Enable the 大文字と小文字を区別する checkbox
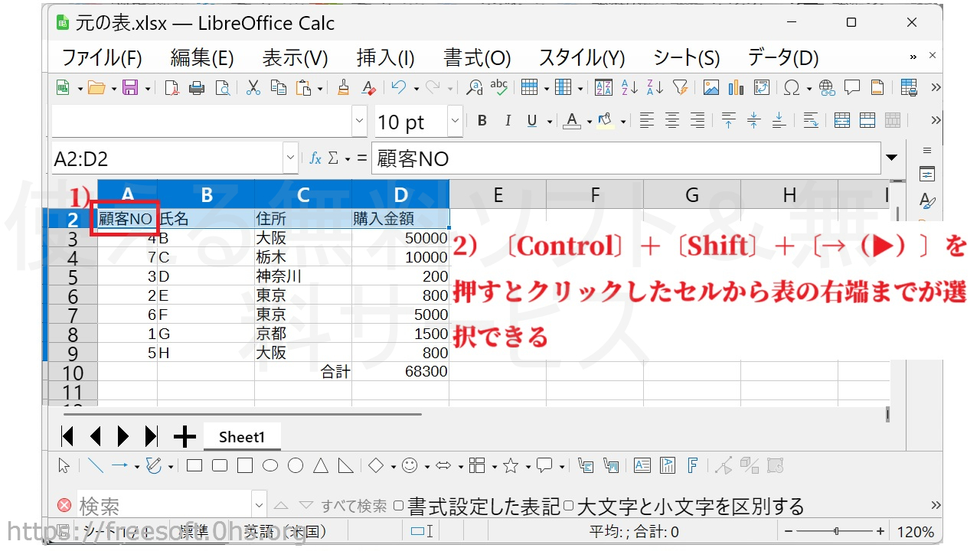980x551 pixels. [x=568, y=506]
